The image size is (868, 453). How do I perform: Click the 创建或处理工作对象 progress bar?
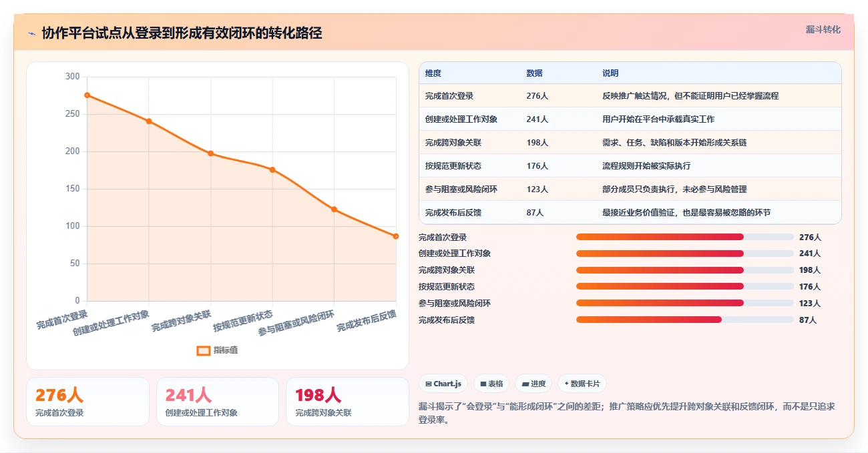click(684, 254)
